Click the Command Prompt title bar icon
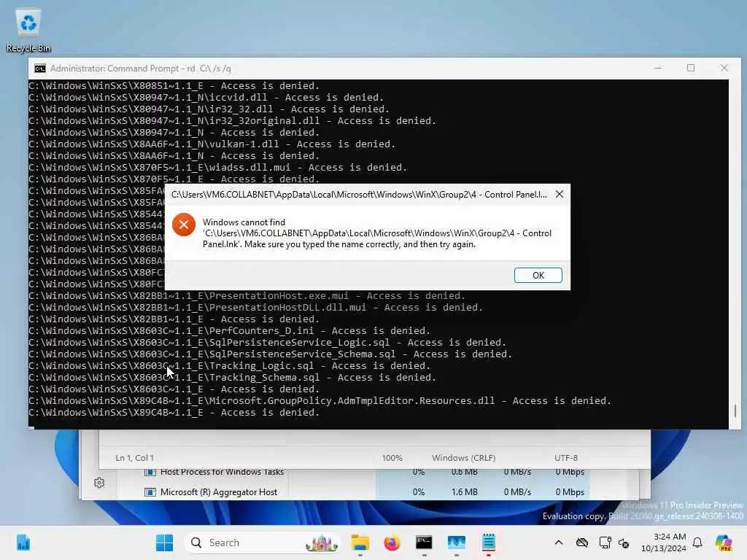The width and height of the screenshot is (747, 560). [40, 69]
